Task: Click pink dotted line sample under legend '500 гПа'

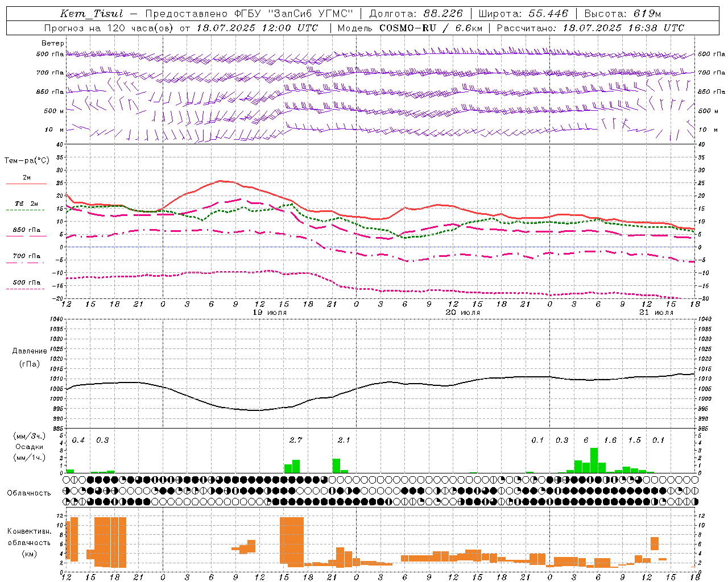Action: pyautogui.click(x=26, y=289)
